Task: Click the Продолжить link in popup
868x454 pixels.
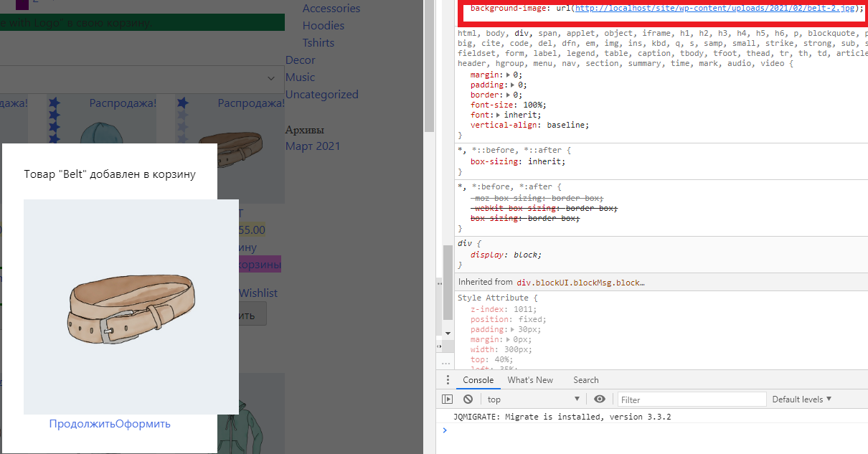Action: tap(82, 423)
